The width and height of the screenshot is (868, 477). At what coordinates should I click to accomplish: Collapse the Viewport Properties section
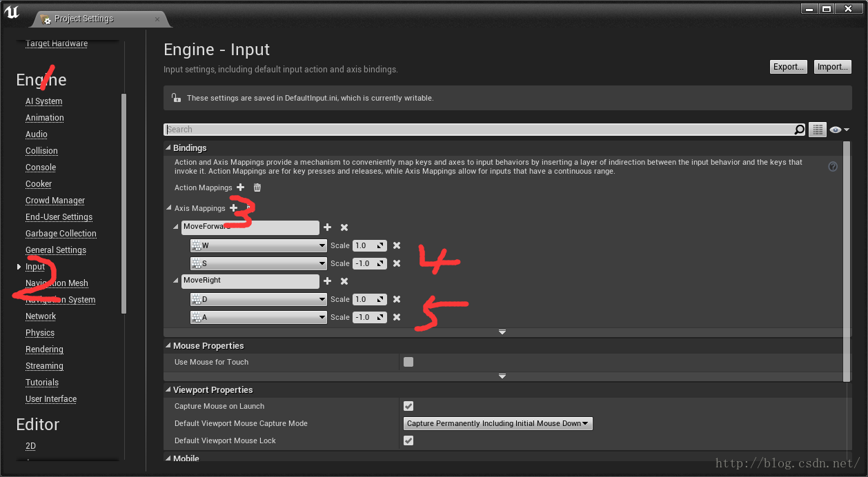(x=168, y=389)
